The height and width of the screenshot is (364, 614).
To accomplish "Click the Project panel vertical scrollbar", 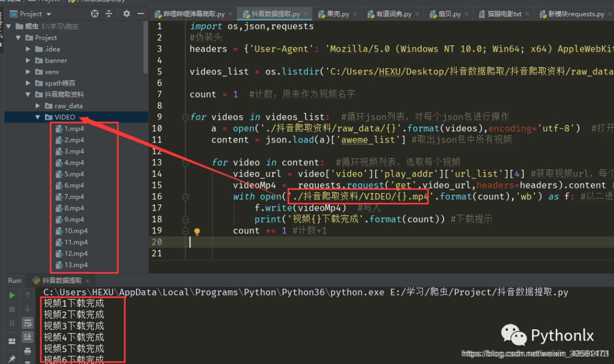I will (x=146, y=47).
